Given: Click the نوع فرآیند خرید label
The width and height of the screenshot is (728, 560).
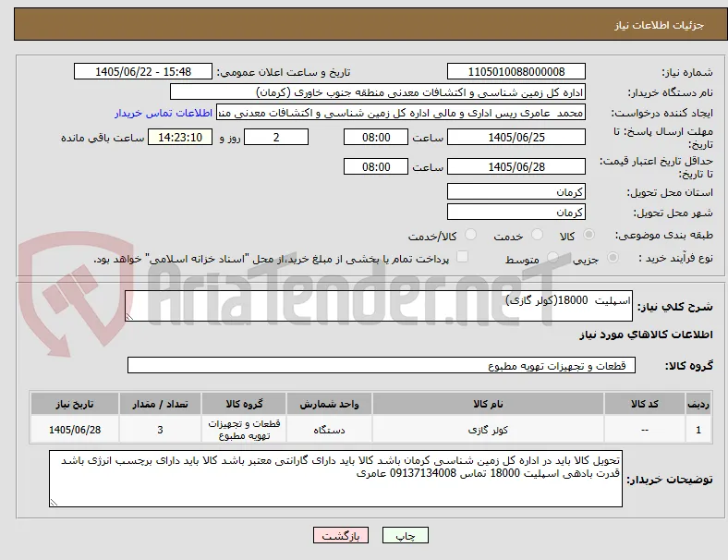Looking at the screenshot, I should point(676,258).
